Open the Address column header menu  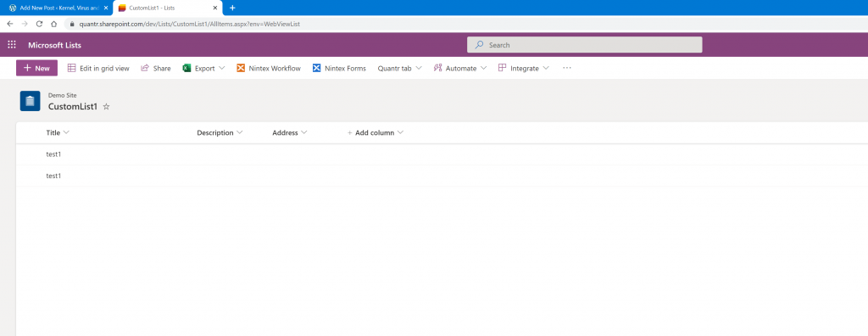pyautogui.click(x=290, y=133)
